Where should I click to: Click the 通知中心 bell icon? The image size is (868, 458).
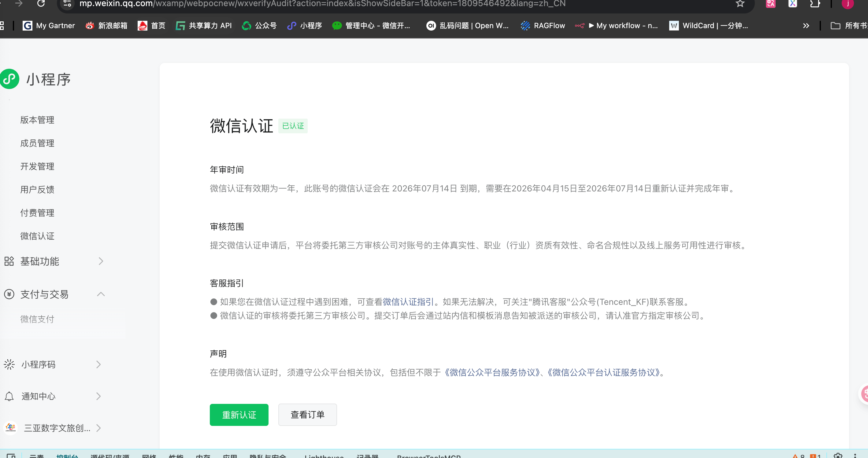pyautogui.click(x=9, y=396)
